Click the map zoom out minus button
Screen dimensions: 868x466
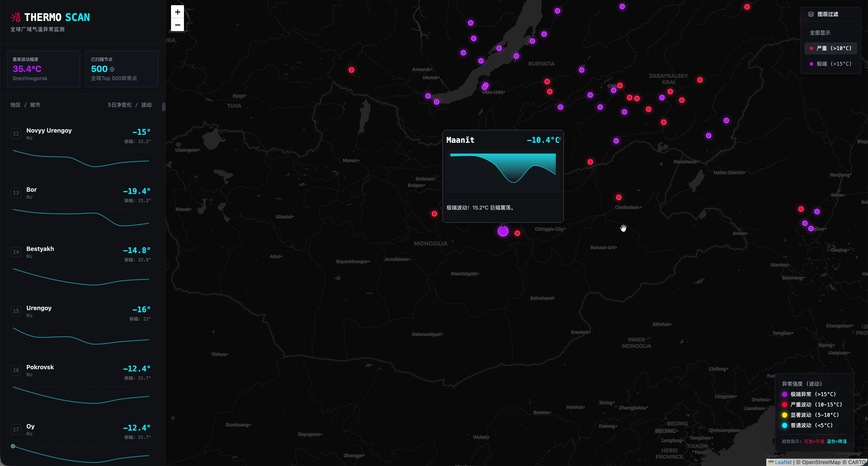pyautogui.click(x=177, y=25)
